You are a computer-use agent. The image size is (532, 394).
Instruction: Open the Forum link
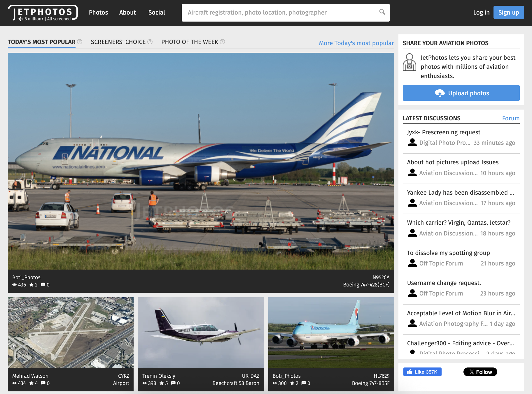tap(510, 118)
